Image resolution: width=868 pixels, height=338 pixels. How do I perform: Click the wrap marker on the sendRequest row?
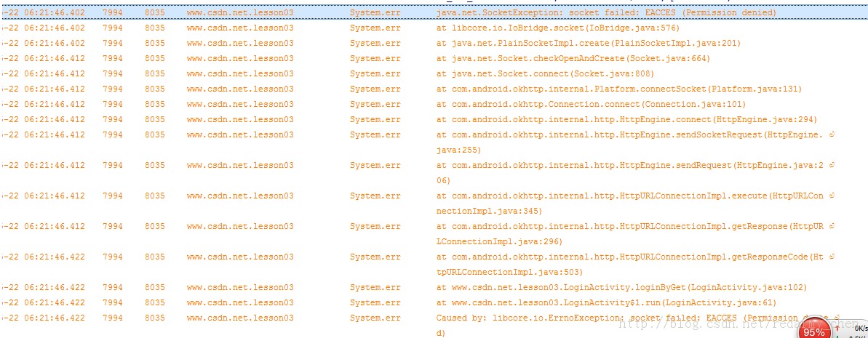[x=832, y=165]
